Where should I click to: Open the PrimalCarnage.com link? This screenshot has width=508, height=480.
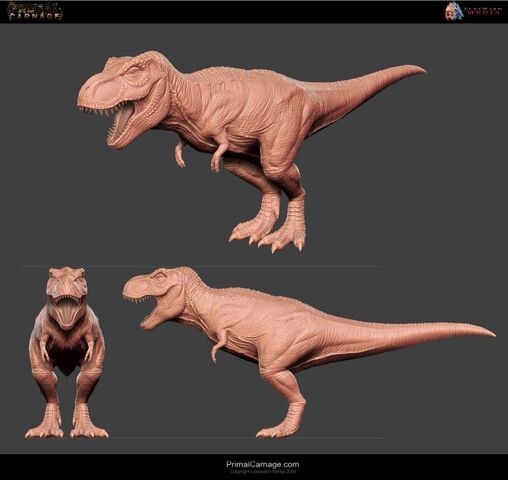tap(263, 464)
